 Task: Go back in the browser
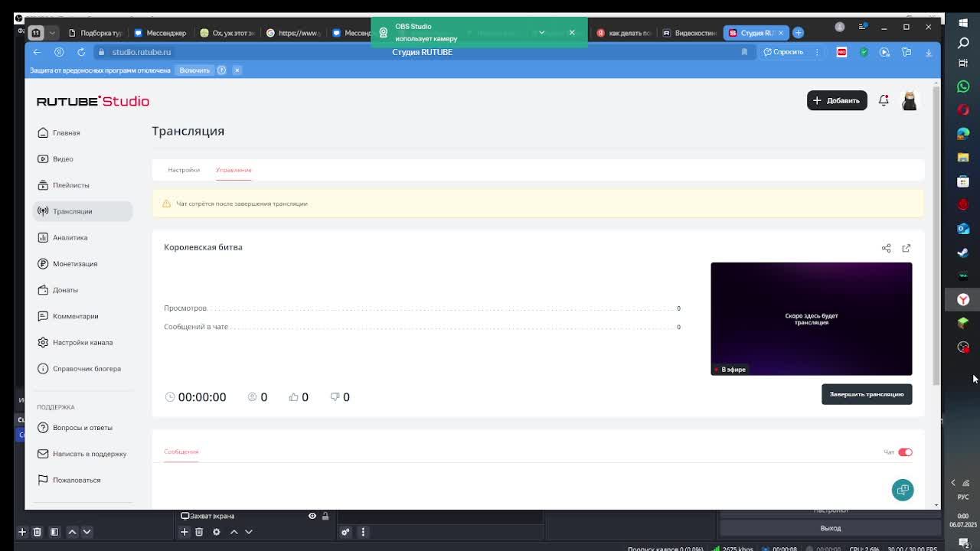tap(37, 52)
